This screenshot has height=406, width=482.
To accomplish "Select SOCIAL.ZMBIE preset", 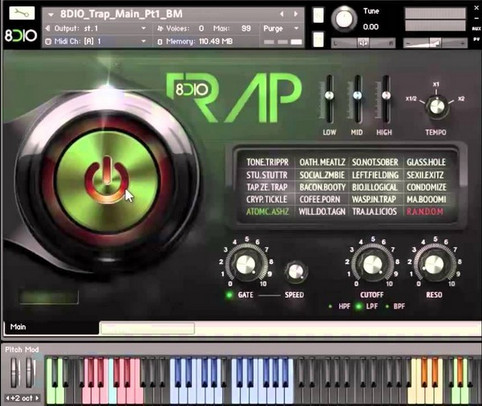I will 322,175.
